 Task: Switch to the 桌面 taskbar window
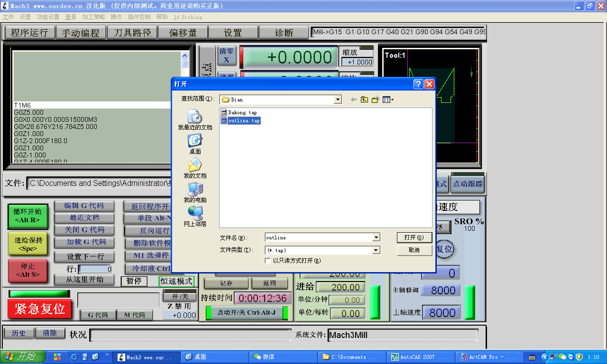tap(214, 357)
